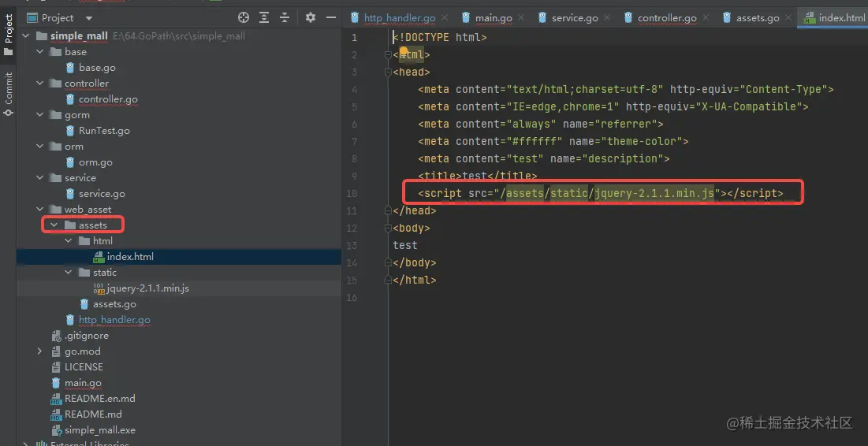
Task: Click the Expand All icon in Project panel
Action: [x=264, y=17]
